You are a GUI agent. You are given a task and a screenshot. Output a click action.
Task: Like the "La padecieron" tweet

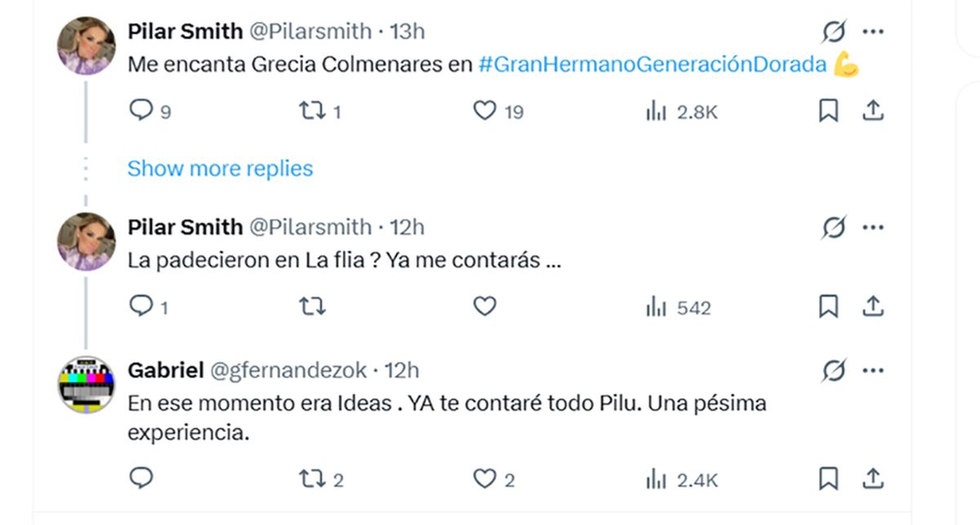[485, 307]
